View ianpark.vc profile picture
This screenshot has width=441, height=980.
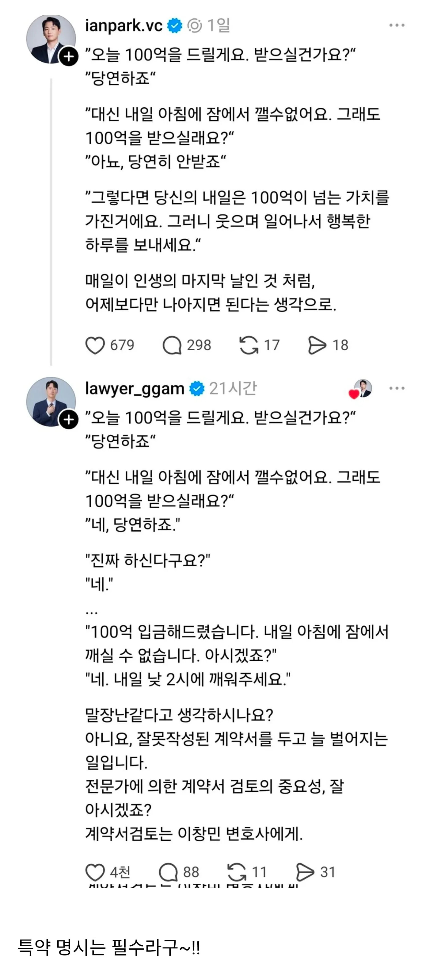[x=51, y=39]
